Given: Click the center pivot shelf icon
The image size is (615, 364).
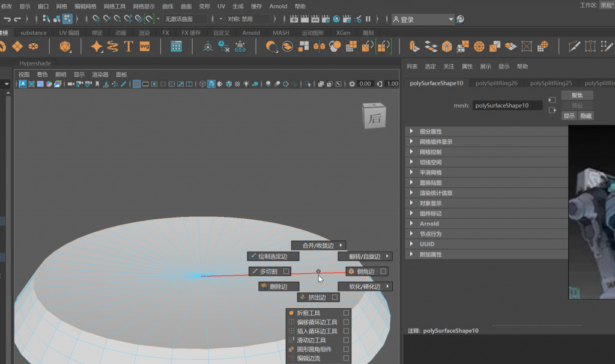Looking at the screenshot, I should click(x=207, y=46).
